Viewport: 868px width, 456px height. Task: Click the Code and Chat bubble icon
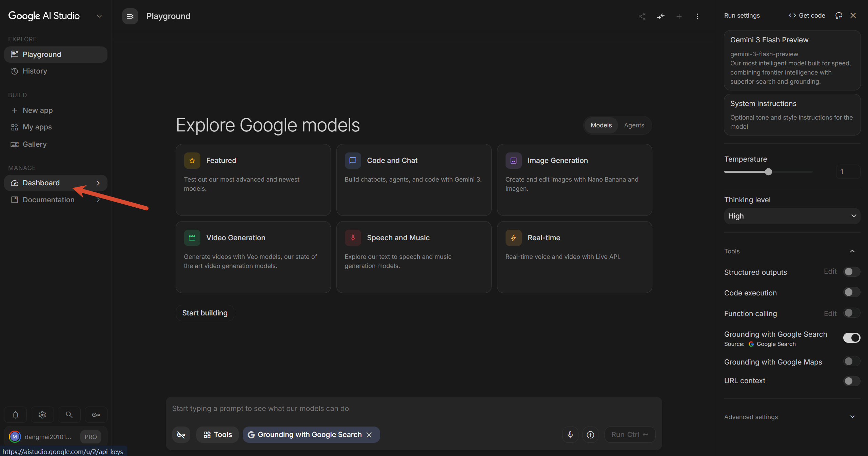(x=353, y=161)
